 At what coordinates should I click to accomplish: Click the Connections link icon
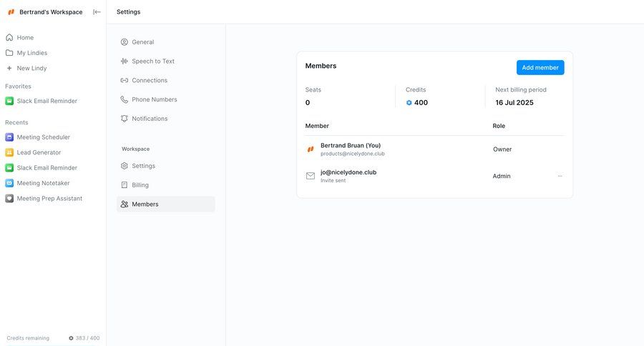[124, 80]
